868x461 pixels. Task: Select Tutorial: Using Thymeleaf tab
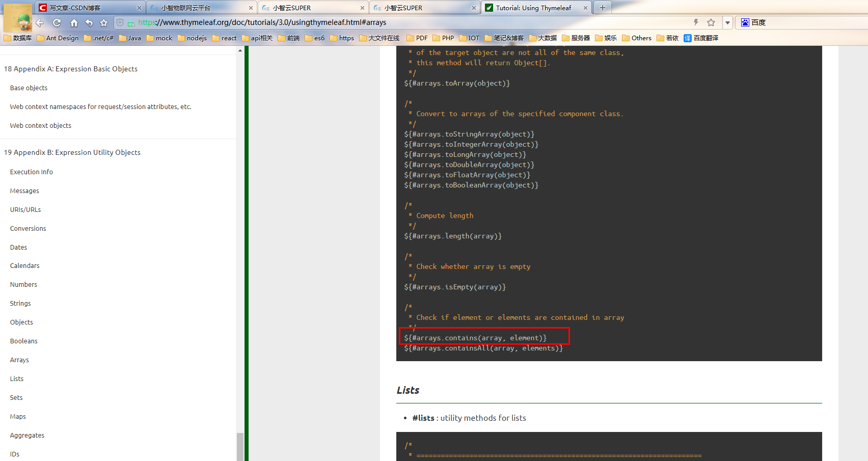(x=536, y=8)
